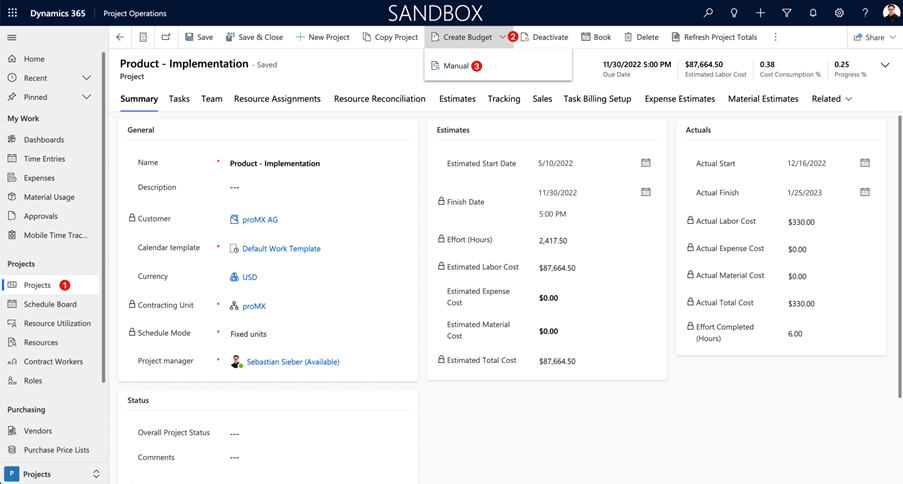This screenshot has width=903, height=484.
Task: Open the Projects area switcher at bottom
Action: [x=54, y=474]
